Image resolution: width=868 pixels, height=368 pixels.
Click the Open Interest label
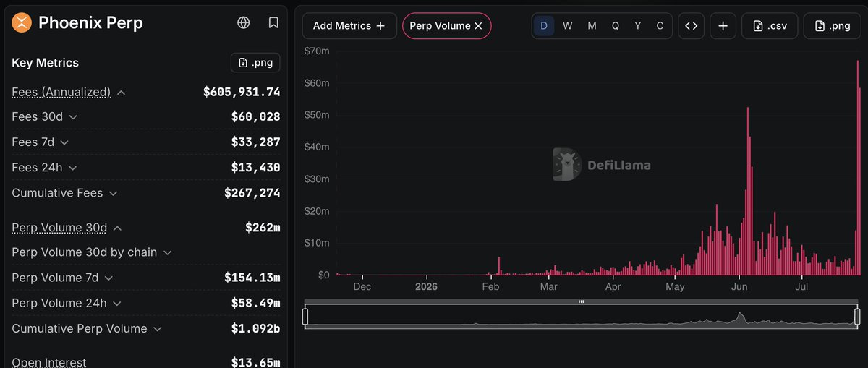[49, 362]
